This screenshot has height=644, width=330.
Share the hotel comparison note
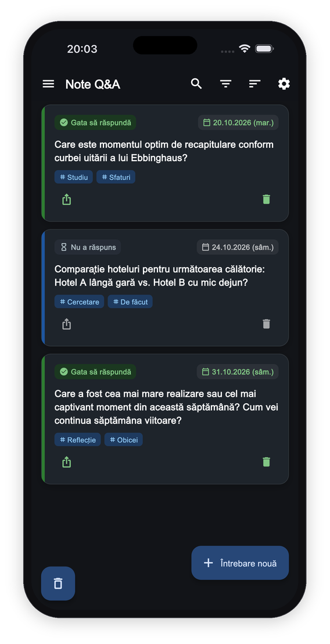66,325
